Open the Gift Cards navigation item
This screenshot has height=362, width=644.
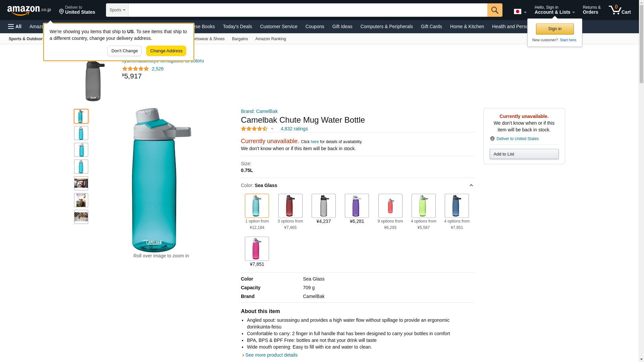pos(431,26)
